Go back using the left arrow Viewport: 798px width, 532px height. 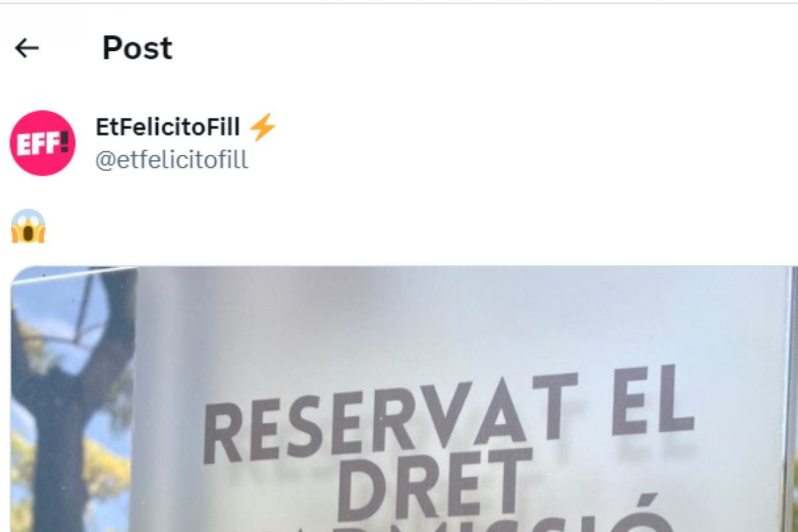(27, 48)
